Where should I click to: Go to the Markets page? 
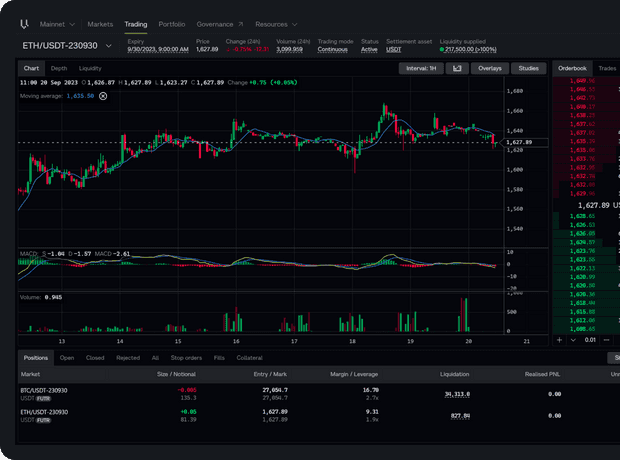[x=100, y=23]
